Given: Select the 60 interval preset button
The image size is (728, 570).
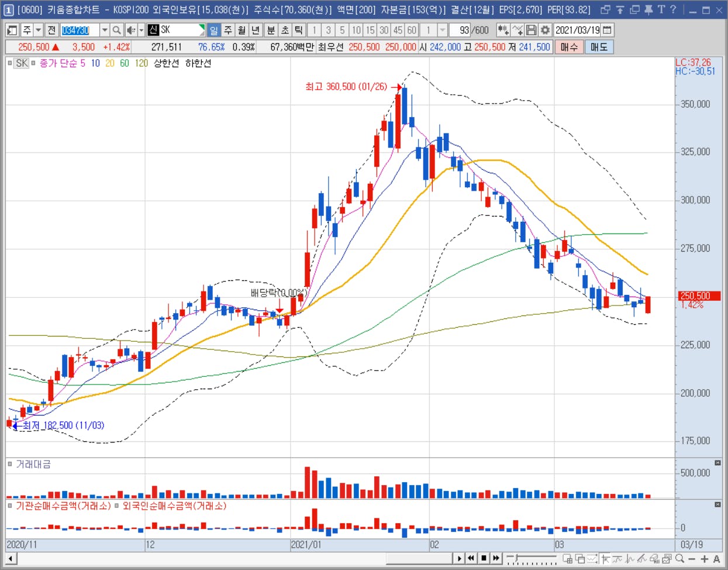Looking at the screenshot, I should point(412,30).
